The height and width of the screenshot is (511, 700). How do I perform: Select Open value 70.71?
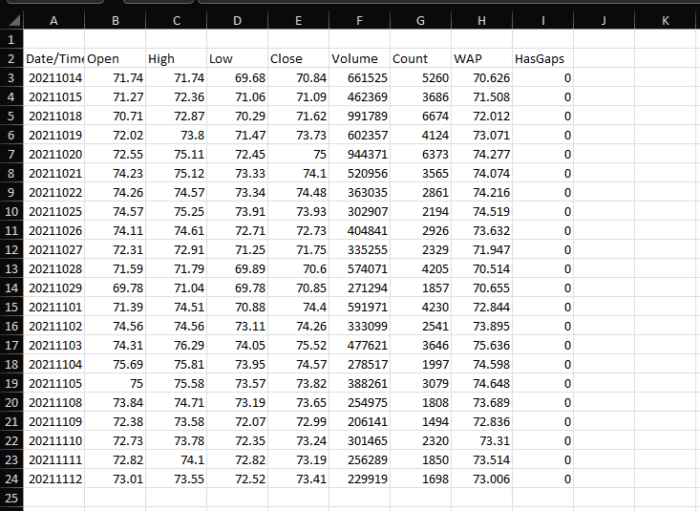tap(115, 116)
